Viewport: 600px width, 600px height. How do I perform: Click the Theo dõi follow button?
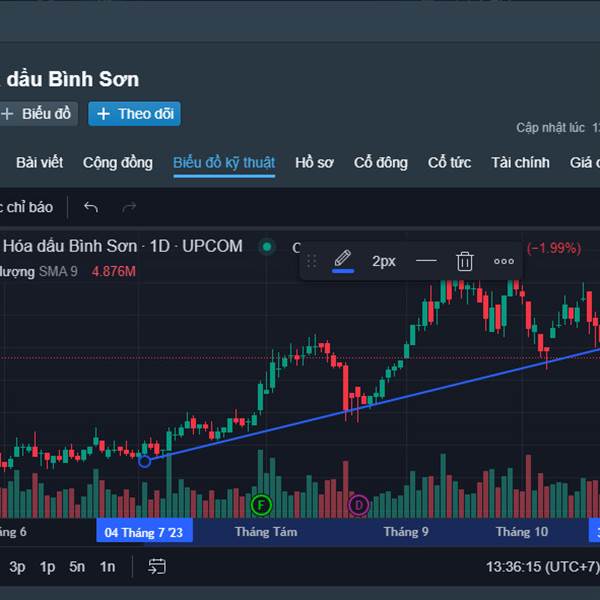coord(134,114)
